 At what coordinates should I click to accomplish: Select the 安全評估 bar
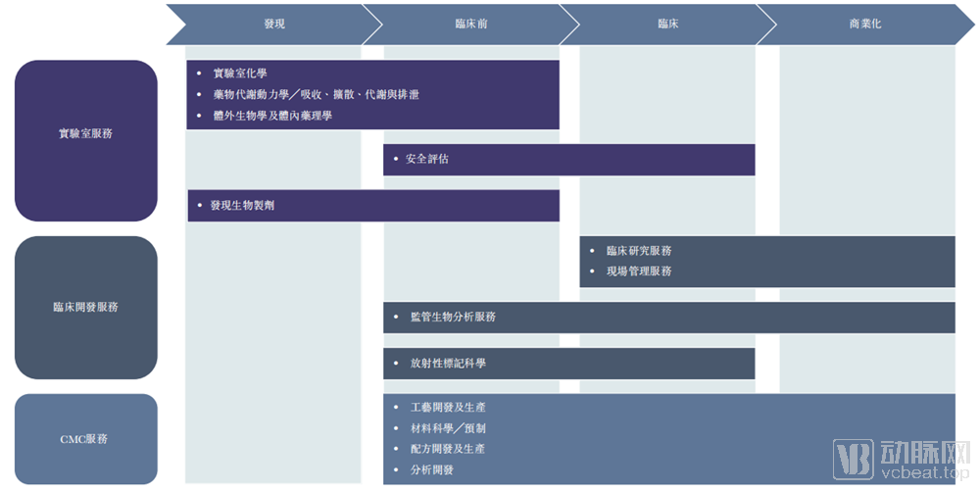(568, 159)
